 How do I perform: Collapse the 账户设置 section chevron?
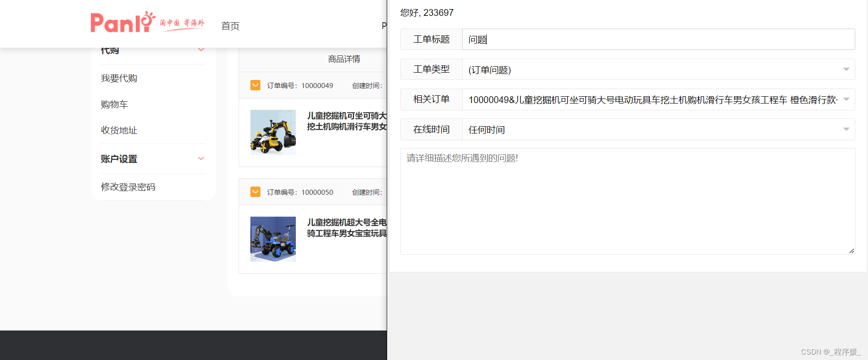pyautogui.click(x=201, y=158)
